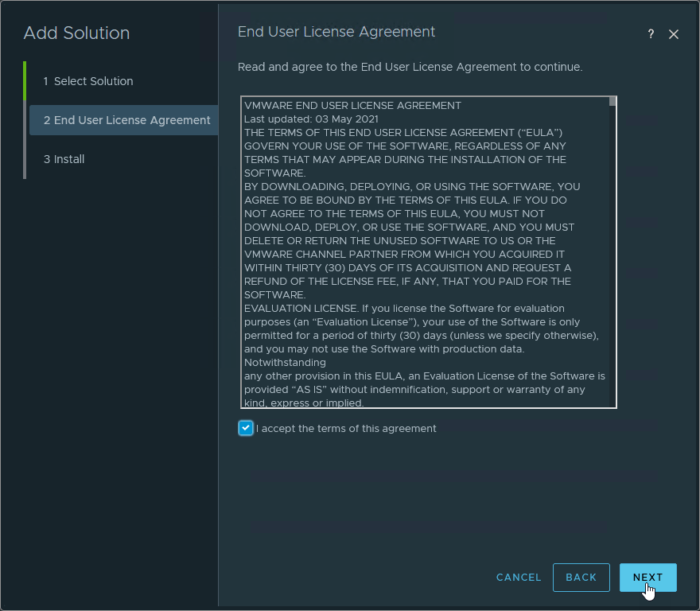
Task: Cancel the Add Solution wizard
Action: (519, 578)
